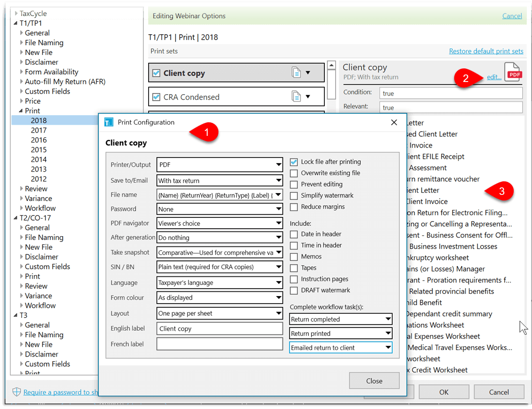Click the Cancel link in Editing Webinar Options bar
532x409 pixels.
pos(512,16)
